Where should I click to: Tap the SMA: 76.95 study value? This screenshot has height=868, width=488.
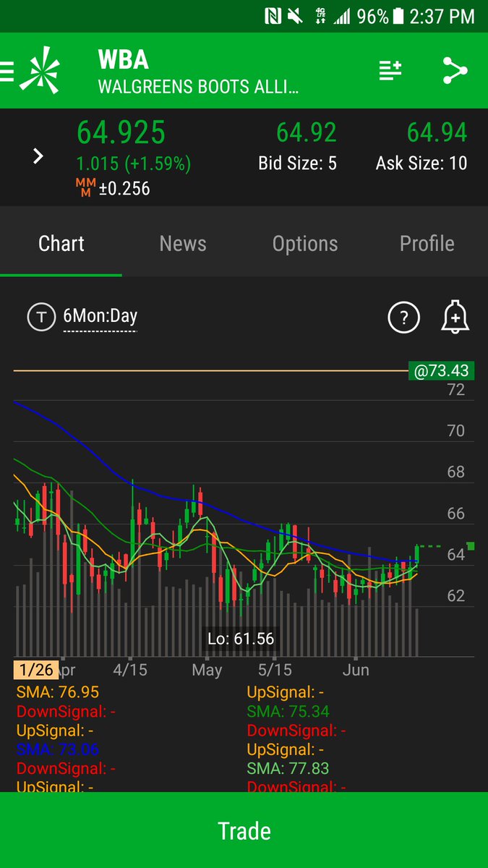point(58,692)
